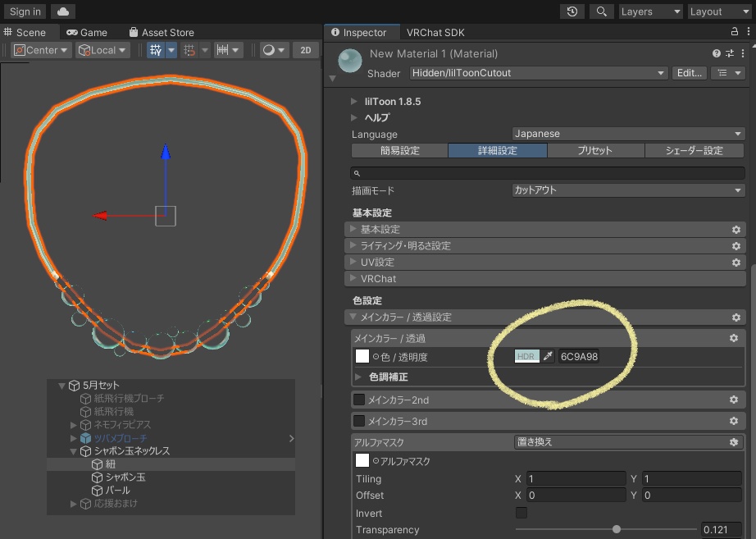Enable メインカラー3rd checkbox
The image size is (756, 539).
tap(359, 421)
